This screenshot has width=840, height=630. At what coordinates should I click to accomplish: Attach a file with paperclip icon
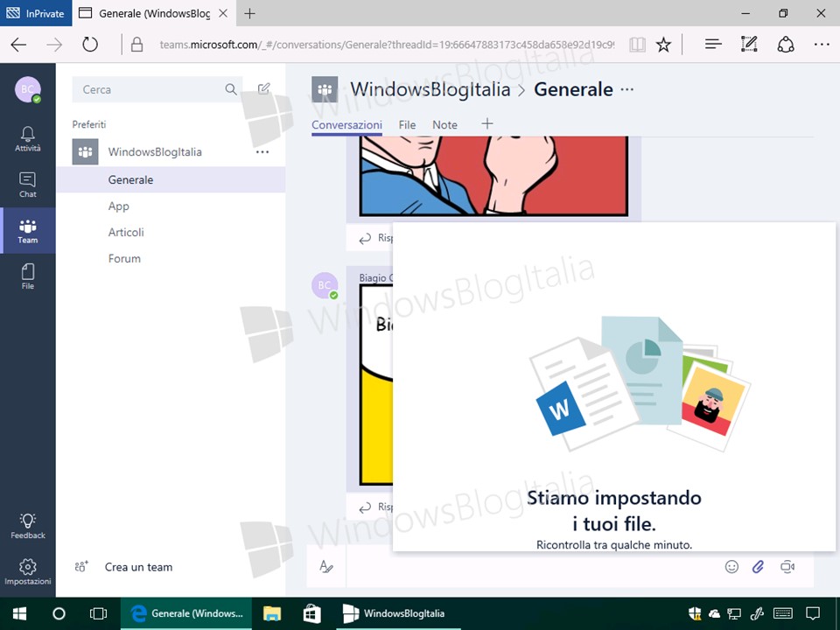point(758,566)
